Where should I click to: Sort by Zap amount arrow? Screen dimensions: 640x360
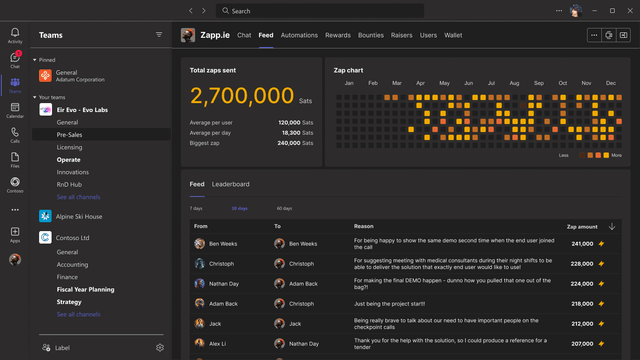tap(612, 227)
